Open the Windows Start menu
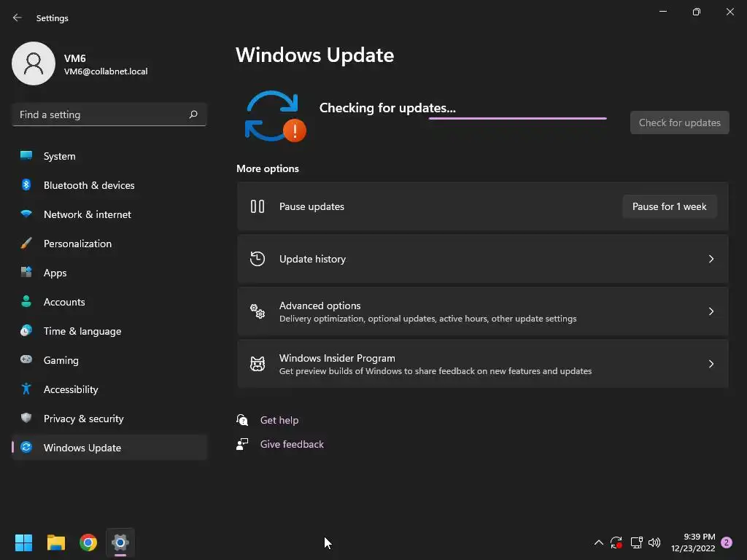This screenshot has width=747, height=560. pyautogui.click(x=23, y=542)
